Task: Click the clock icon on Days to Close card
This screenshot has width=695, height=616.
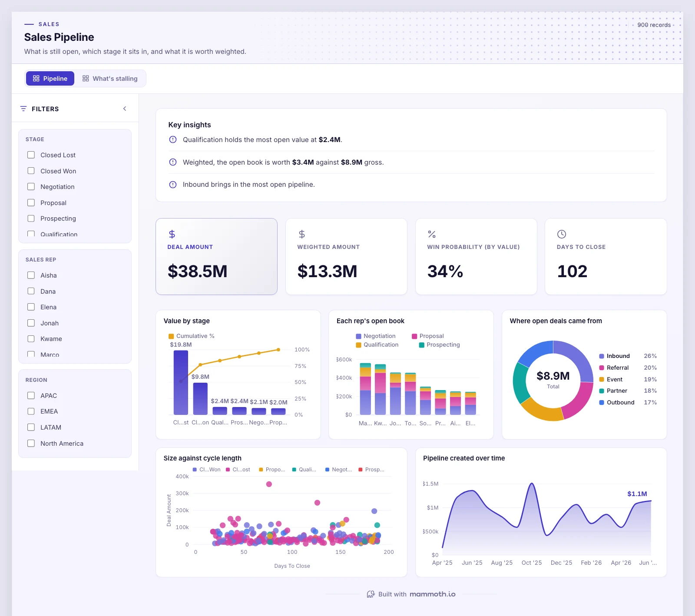Action: coord(562,234)
